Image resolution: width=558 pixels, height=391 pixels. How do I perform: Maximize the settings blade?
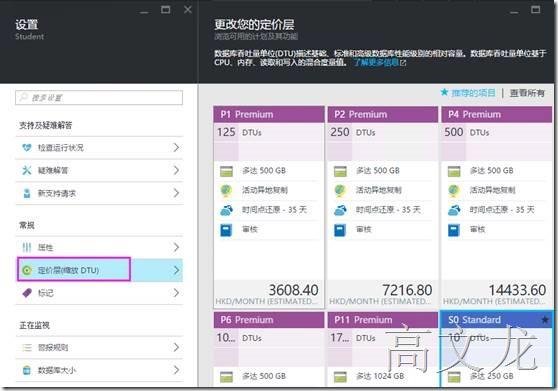tap(165, 10)
